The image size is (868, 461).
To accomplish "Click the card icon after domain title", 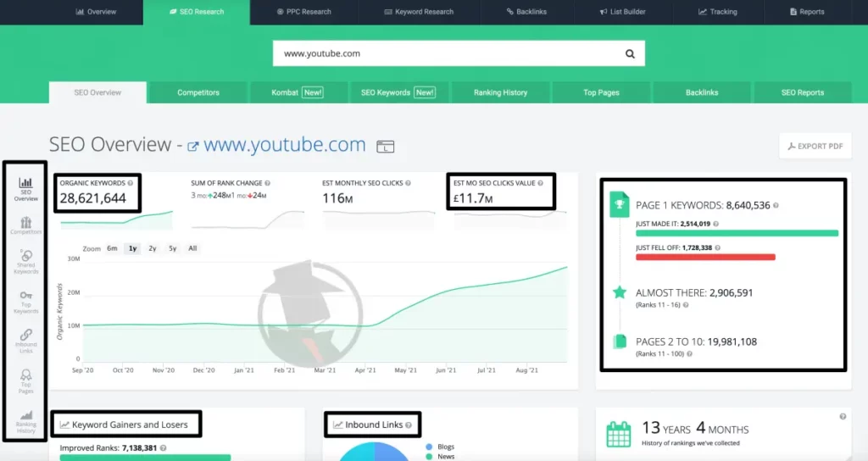I will coord(386,147).
